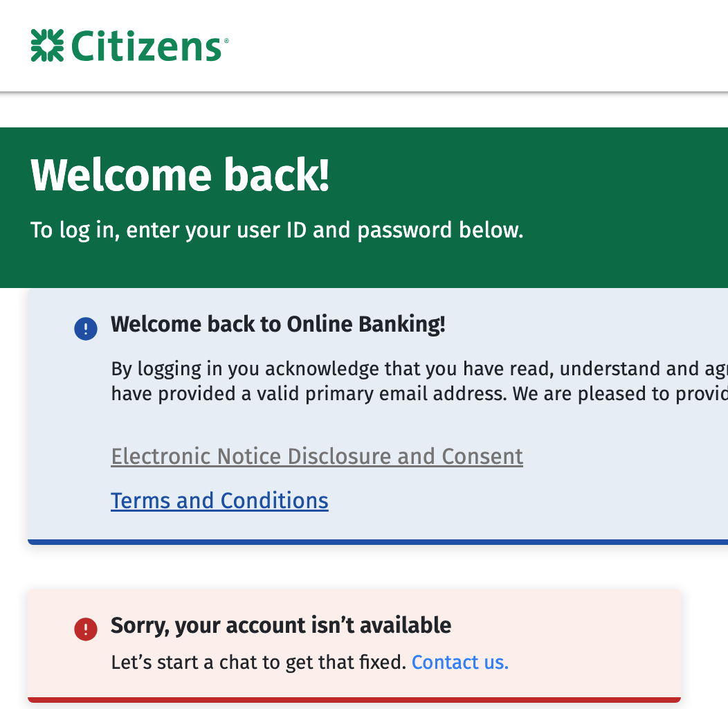Click the Citizens snowflake logo icon
The width and height of the screenshot is (728, 709).
pyautogui.click(x=48, y=46)
